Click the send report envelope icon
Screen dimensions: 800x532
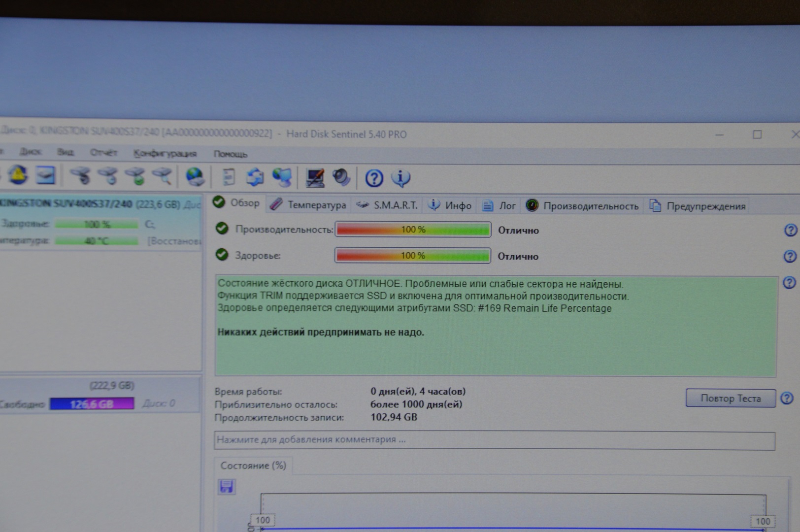pos(255,177)
